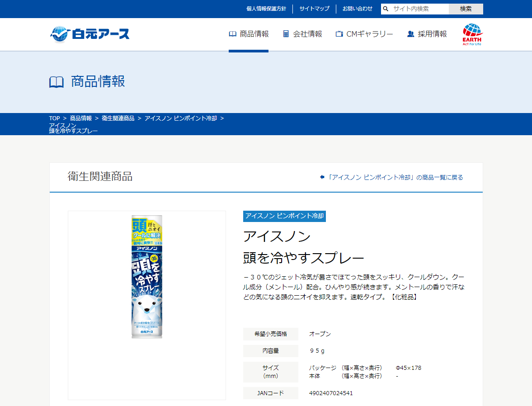This screenshot has height=406, width=532.
Task: Click TOP in the breadcrumb
Action: [x=54, y=118]
